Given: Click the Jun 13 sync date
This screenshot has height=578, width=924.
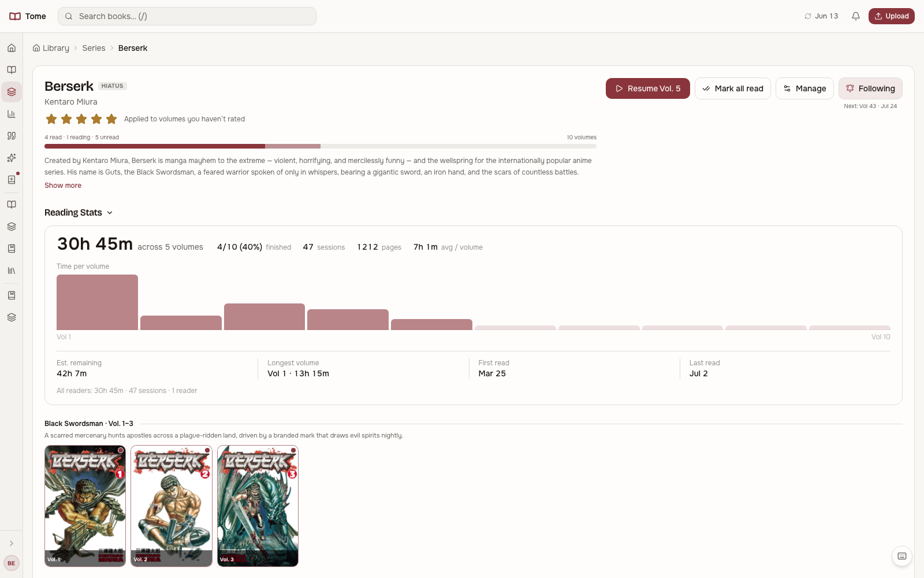Looking at the screenshot, I should 826,16.
